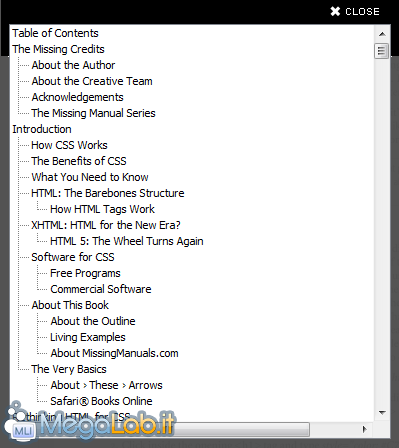Select the Introduction chapter

coord(42,129)
